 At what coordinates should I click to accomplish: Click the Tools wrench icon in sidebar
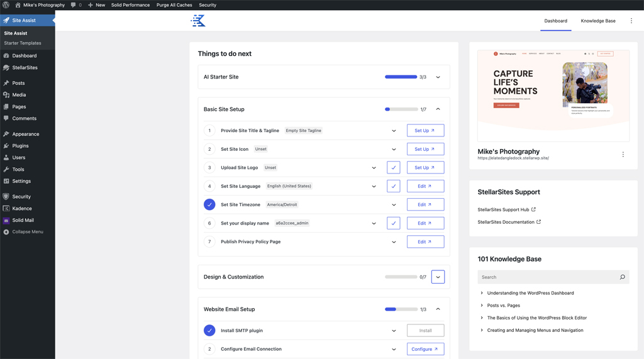point(6,169)
